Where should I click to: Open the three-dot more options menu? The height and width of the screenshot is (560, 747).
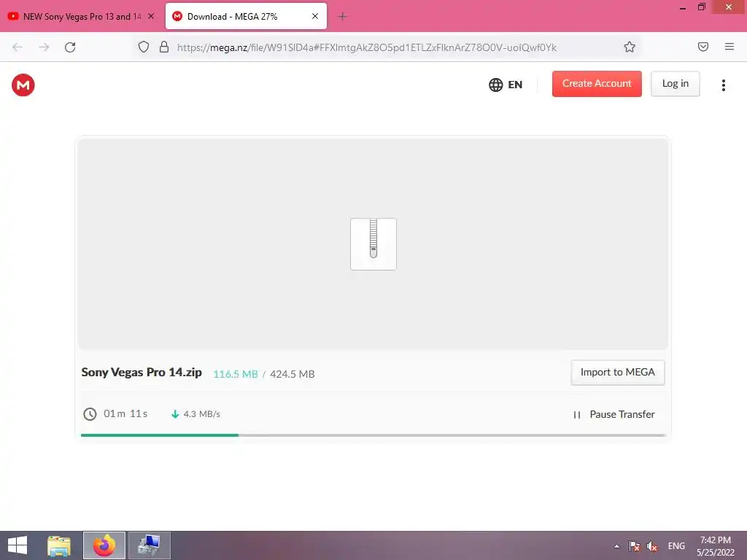[723, 85]
